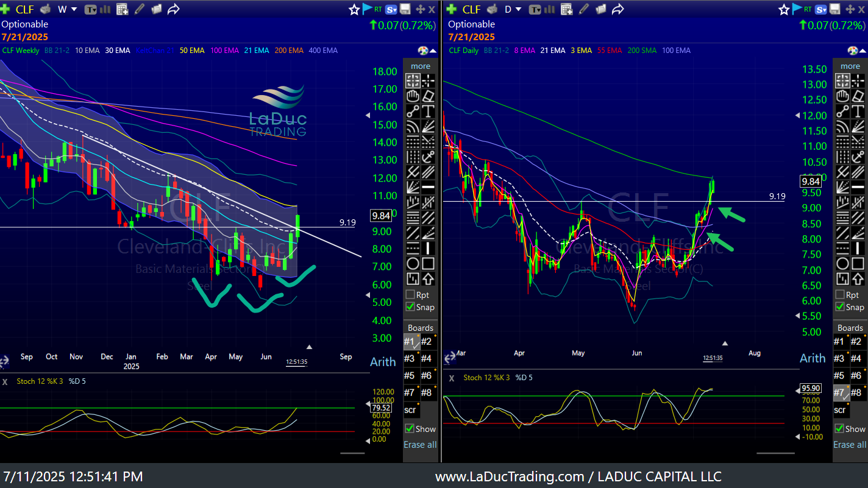Select the vertical line tool in weekly chart toolbar
This screenshot has width=868, height=488.
pos(428,248)
